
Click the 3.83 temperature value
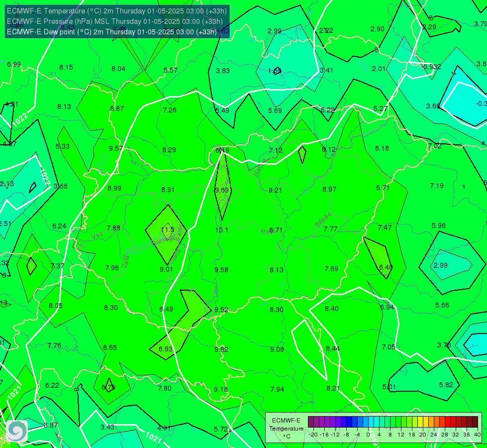(223, 71)
